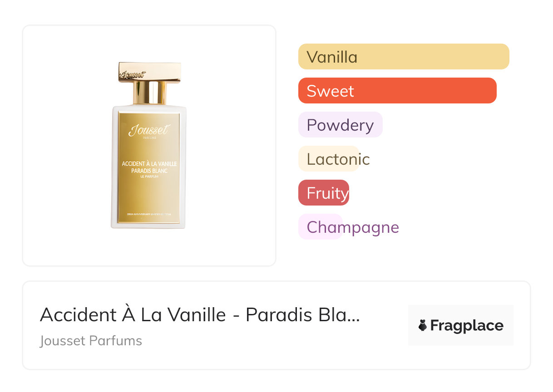Image resolution: width=553 pixels, height=392 pixels.
Task: Open the Jousset Parfums brand link
Action: point(91,341)
